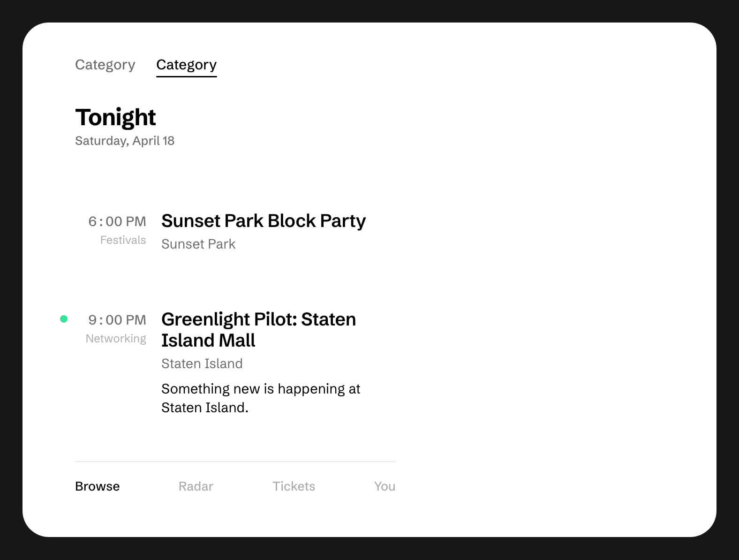Click the Saturday, April 18 date
The height and width of the screenshot is (560, 739).
point(125,141)
